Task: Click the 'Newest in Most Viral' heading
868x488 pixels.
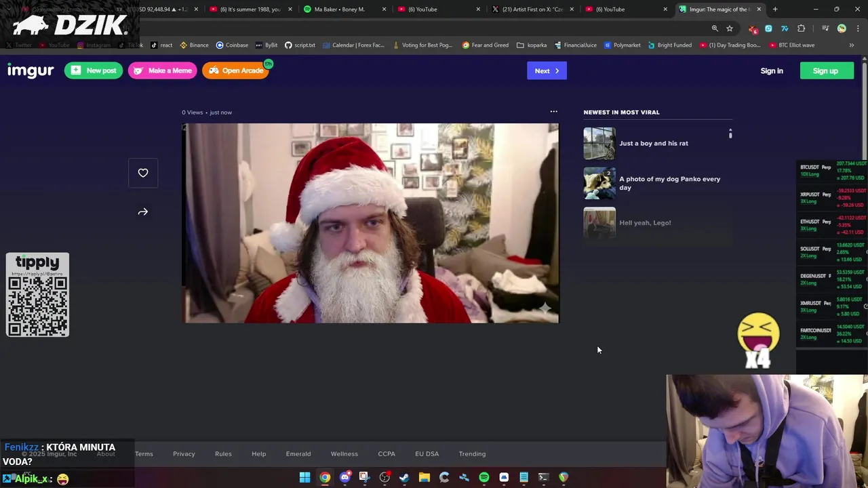Action: click(621, 112)
